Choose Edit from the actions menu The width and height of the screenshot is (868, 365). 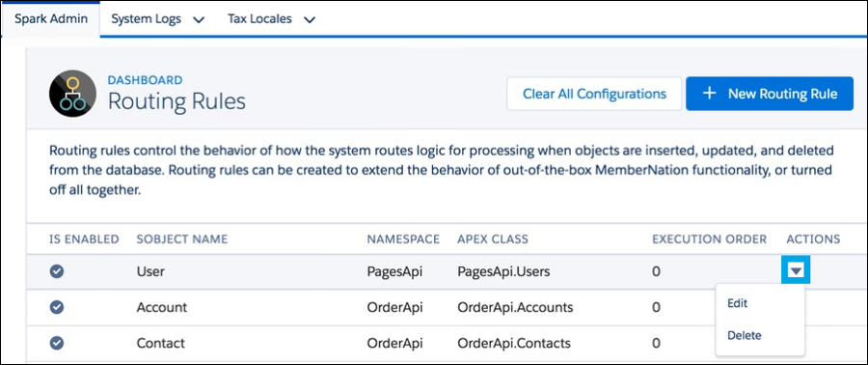click(x=738, y=303)
